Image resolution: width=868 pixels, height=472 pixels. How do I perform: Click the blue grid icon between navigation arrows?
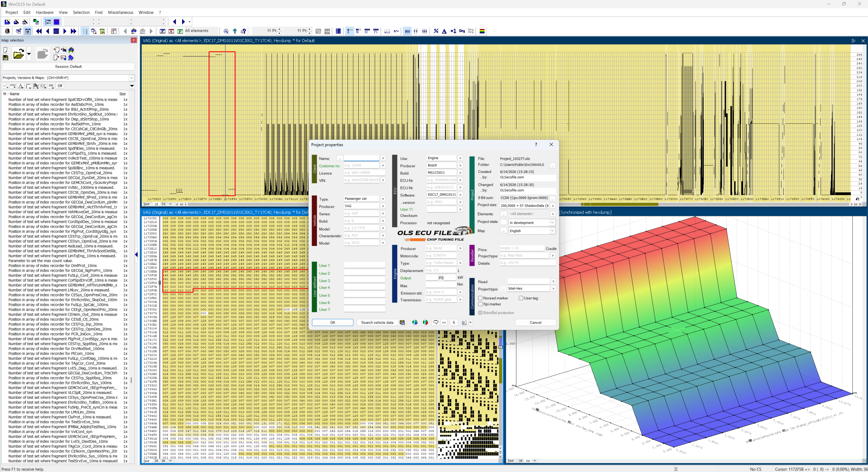[x=56, y=31]
